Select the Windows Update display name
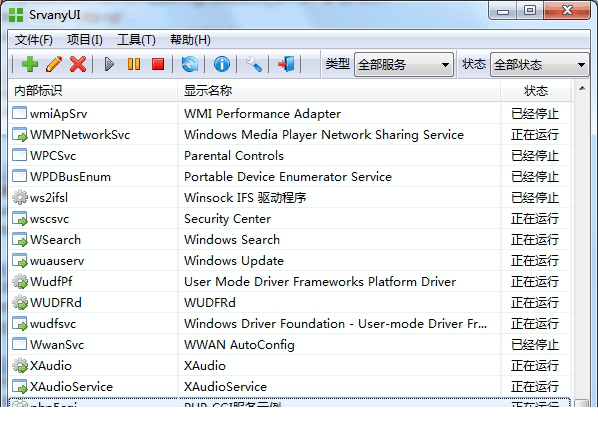Viewport: 598px width, 423px height. [234, 261]
